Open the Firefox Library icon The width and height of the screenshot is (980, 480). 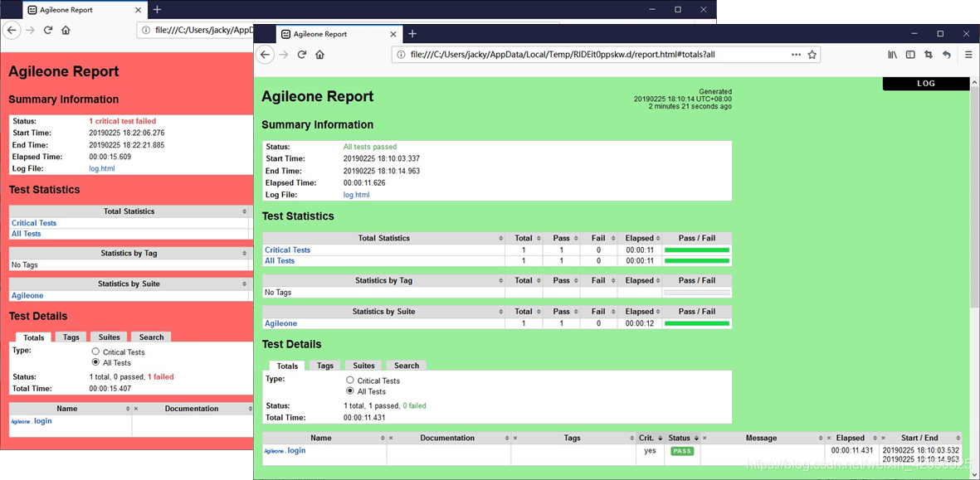point(893,55)
